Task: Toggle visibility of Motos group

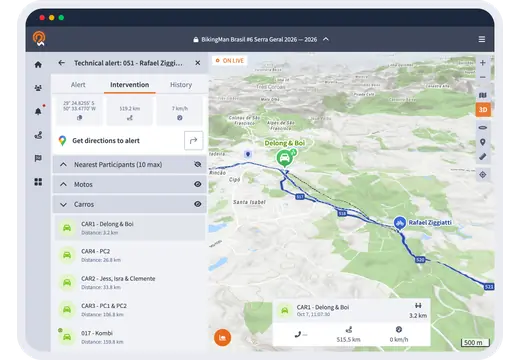Action: click(x=198, y=184)
